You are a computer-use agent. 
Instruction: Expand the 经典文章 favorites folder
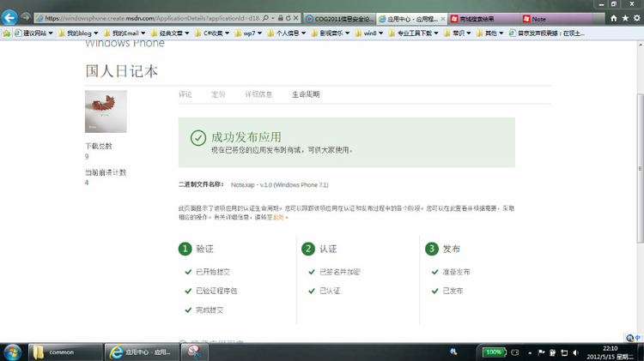coord(170,33)
